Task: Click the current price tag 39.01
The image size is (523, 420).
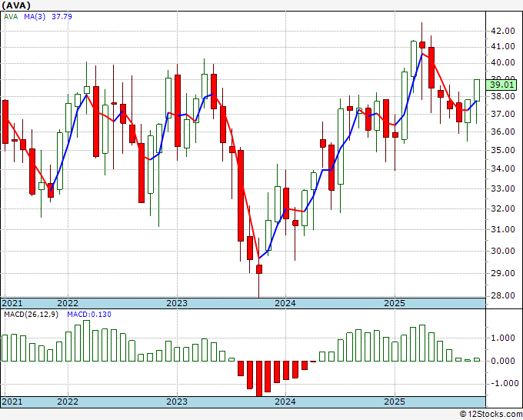Action: coord(501,85)
